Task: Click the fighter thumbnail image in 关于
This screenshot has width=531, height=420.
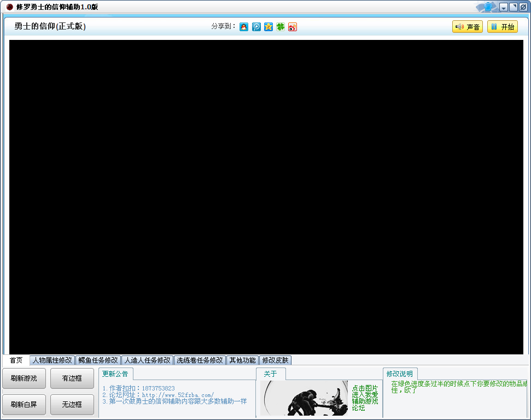Action: pos(304,398)
